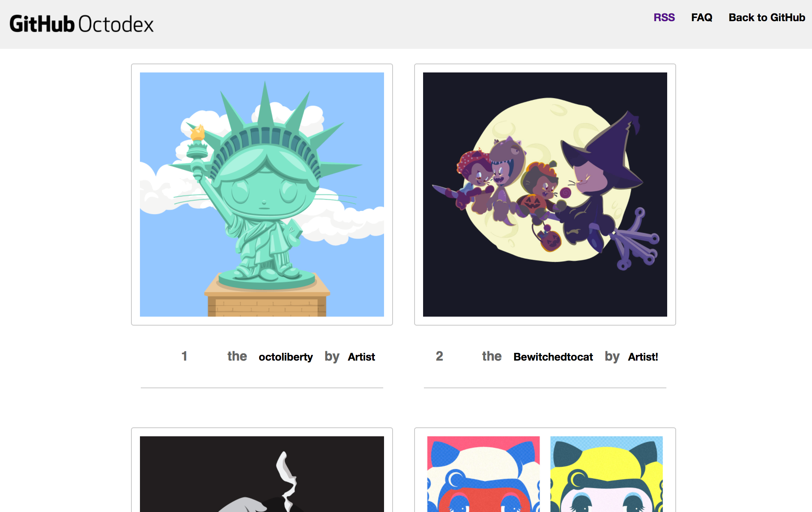Open the dark smoking octocat thumbnail
The height and width of the screenshot is (512, 812).
point(262,474)
